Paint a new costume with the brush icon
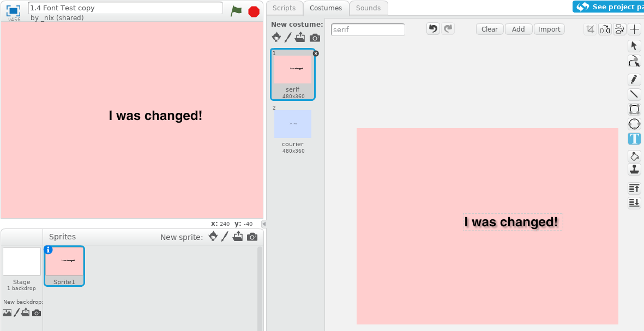 click(x=288, y=37)
